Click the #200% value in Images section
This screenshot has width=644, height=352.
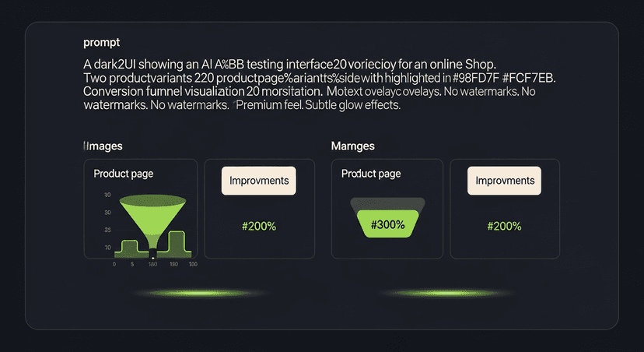coord(259,226)
